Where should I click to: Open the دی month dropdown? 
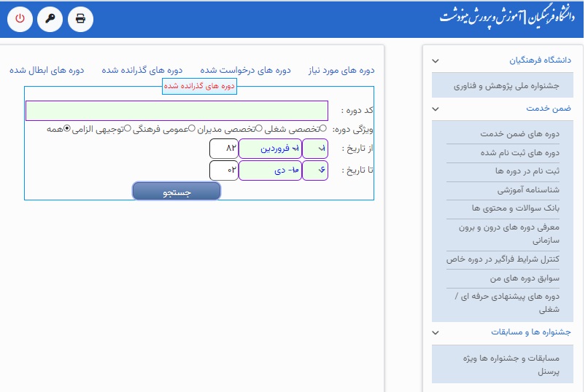click(271, 170)
